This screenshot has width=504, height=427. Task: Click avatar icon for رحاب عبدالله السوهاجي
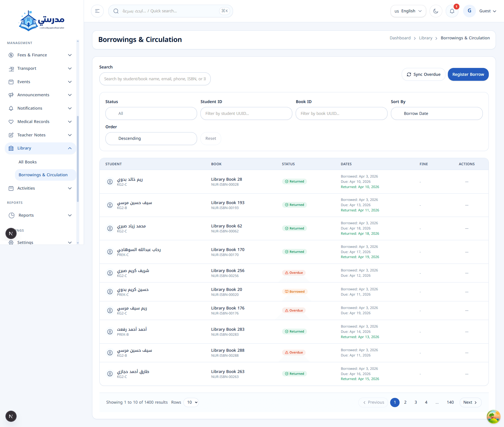(110, 252)
